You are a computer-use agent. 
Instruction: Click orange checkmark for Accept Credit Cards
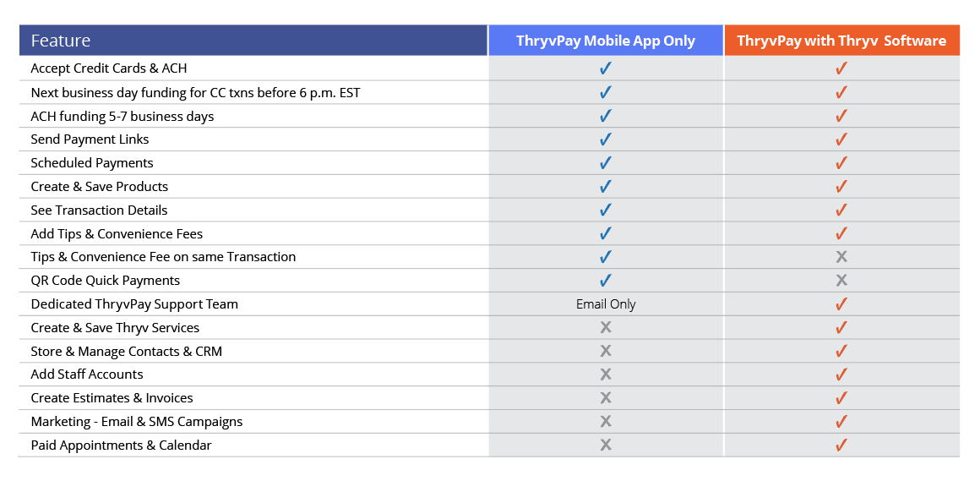pos(841,68)
